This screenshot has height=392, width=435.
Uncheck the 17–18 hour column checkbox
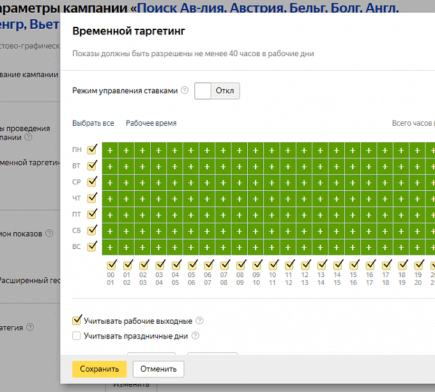[x=386, y=265]
